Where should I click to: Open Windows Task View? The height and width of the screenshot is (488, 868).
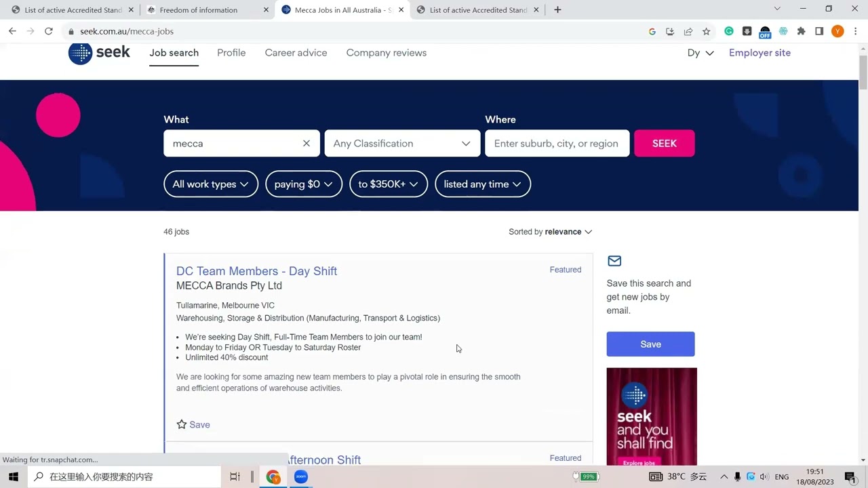(x=235, y=476)
